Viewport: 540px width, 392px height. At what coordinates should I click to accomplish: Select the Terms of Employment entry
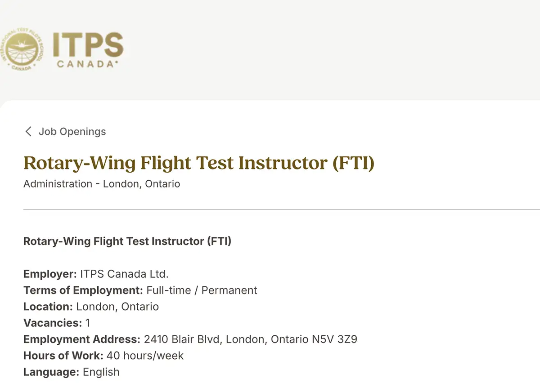pyautogui.click(x=140, y=290)
